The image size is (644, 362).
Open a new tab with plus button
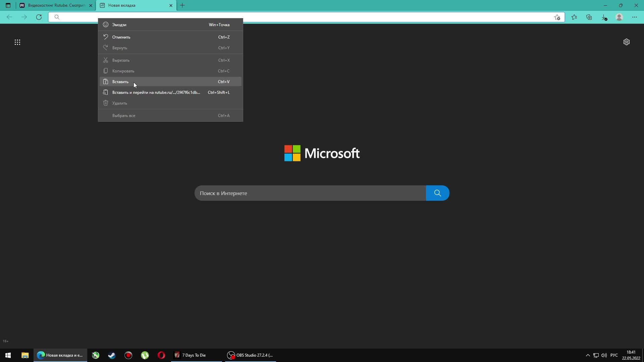[182, 5]
